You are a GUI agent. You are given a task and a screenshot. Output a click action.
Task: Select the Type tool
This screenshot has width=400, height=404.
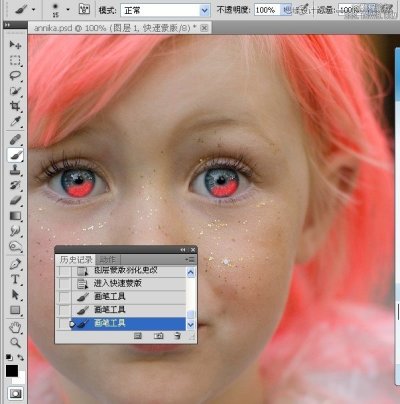point(15,279)
